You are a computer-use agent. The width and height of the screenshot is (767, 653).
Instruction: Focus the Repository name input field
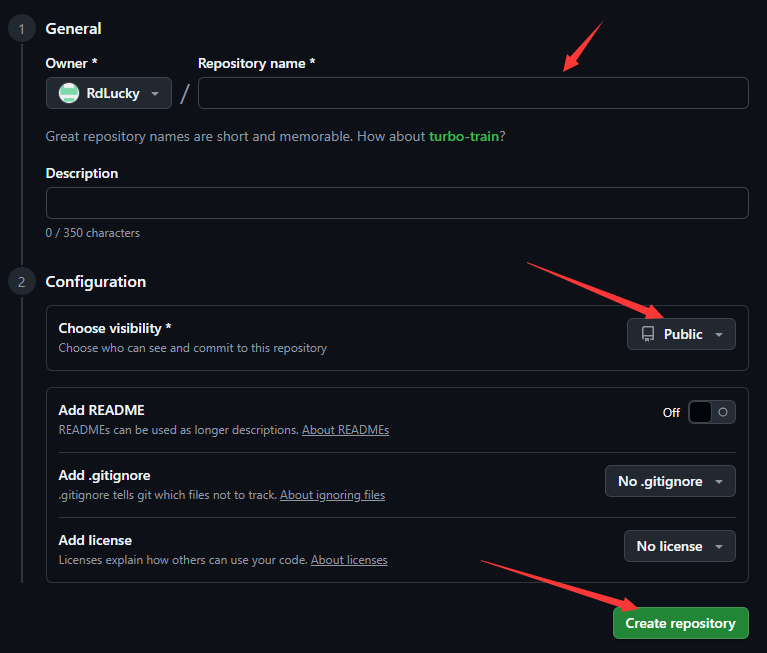pyautogui.click(x=473, y=93)
